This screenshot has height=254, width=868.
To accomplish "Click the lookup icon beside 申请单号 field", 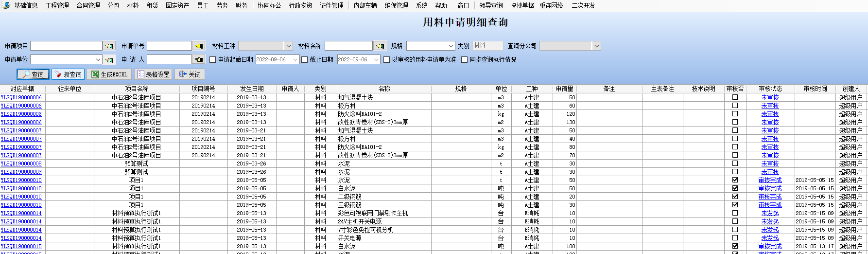I will [199, 46].
